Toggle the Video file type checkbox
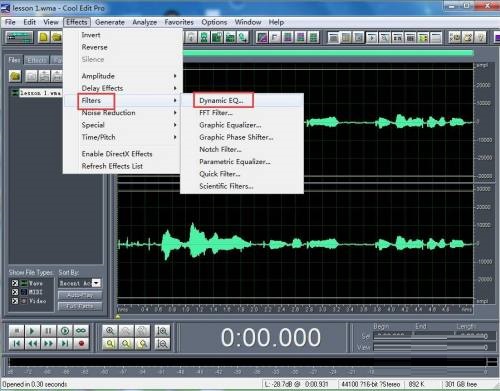The width and height of the screenshot is (500, 391). (x=15, y=301)
